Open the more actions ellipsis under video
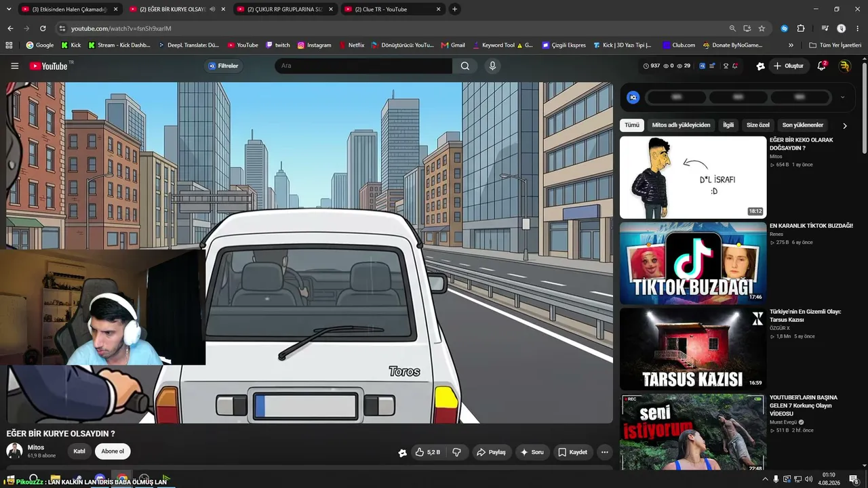Viewport: 868px width, 488px height. click(605, 452)
